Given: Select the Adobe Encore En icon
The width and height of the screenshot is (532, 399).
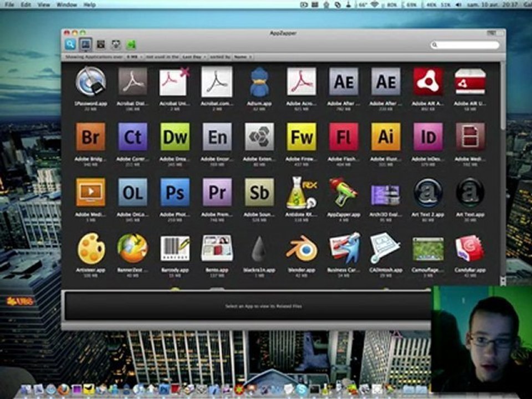Looking at the screenshot, I should [x=217, y=137].
